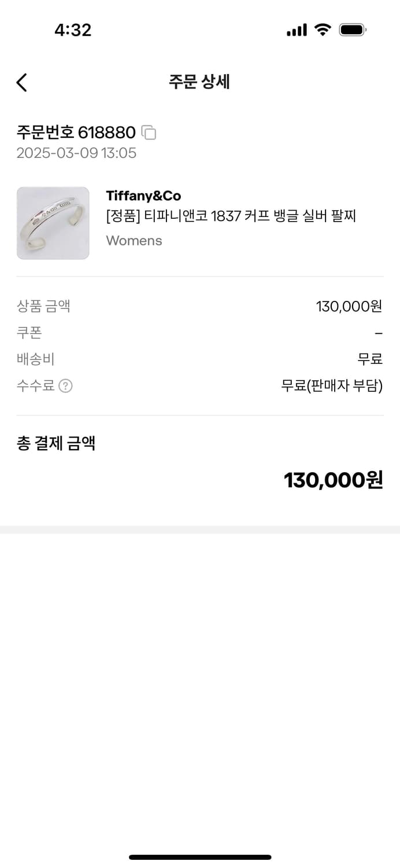Select the 주문번호 618880 text
This screenshot has width=400, height=868.
pos(76,133)
